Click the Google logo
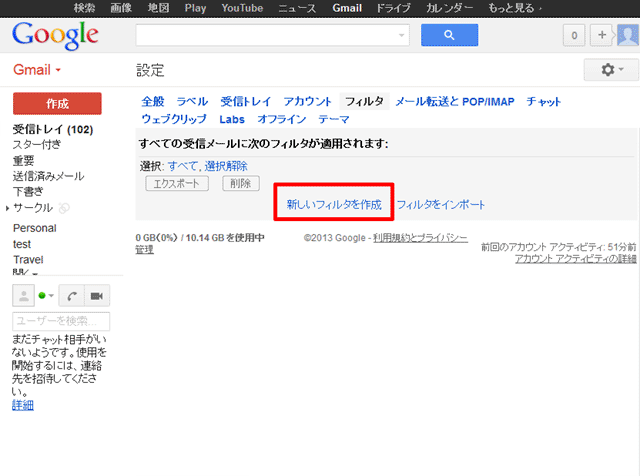The image size is (640, 476). [56, 35]
